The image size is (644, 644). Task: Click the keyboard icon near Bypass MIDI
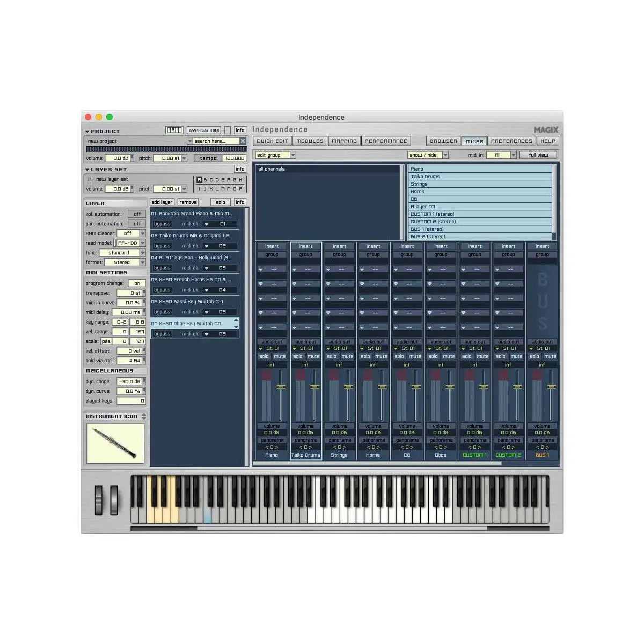(174, 130)
